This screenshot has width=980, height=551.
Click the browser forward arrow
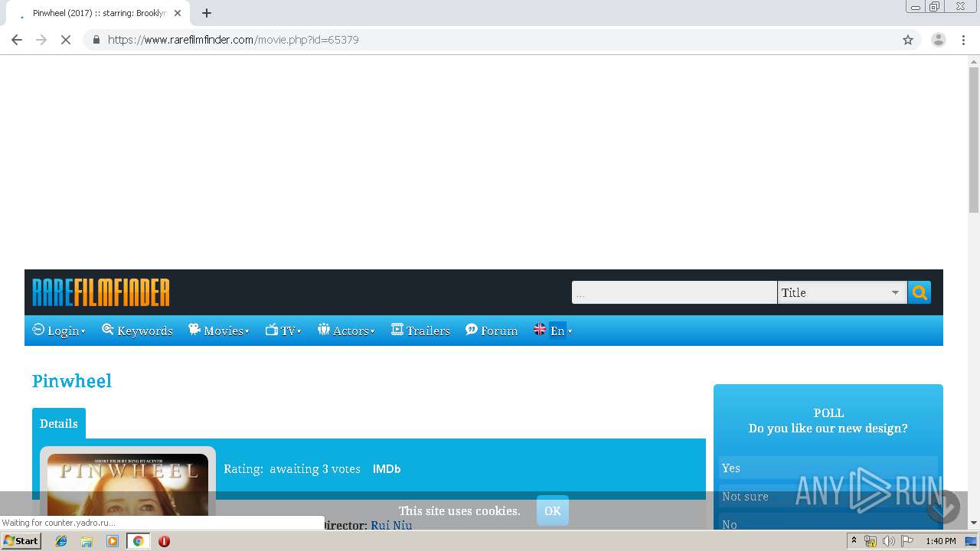pos(41,40)
